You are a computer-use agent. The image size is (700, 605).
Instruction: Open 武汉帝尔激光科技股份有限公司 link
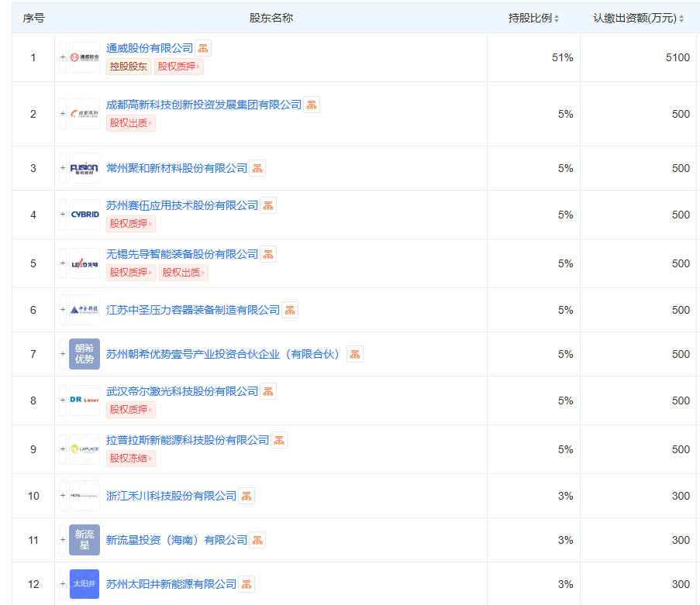182,391
